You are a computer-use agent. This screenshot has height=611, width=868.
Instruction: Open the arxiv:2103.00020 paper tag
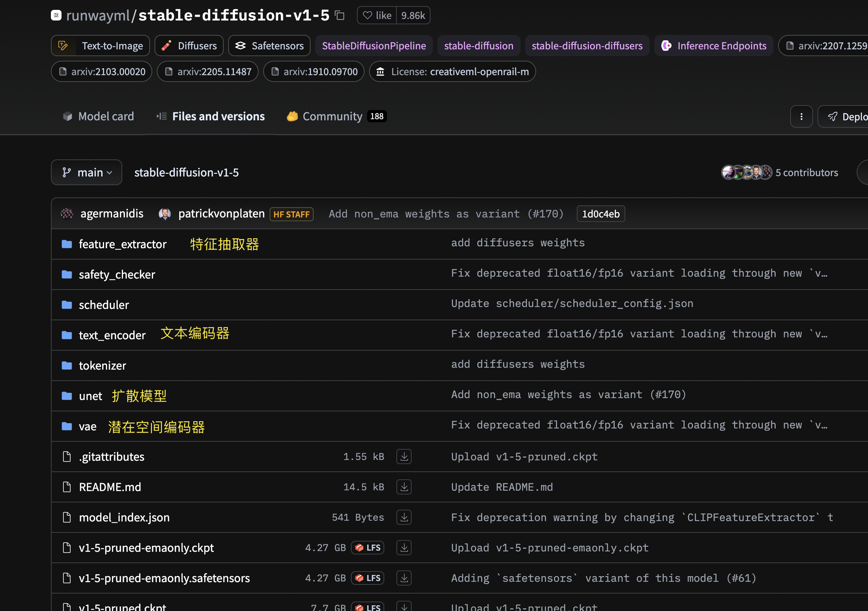102,71
